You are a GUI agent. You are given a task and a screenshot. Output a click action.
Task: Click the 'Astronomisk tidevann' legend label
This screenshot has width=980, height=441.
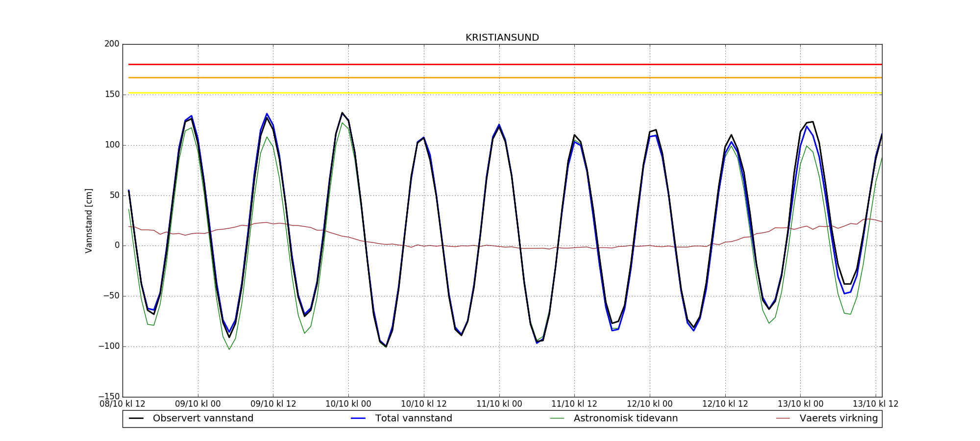point(626,418)
